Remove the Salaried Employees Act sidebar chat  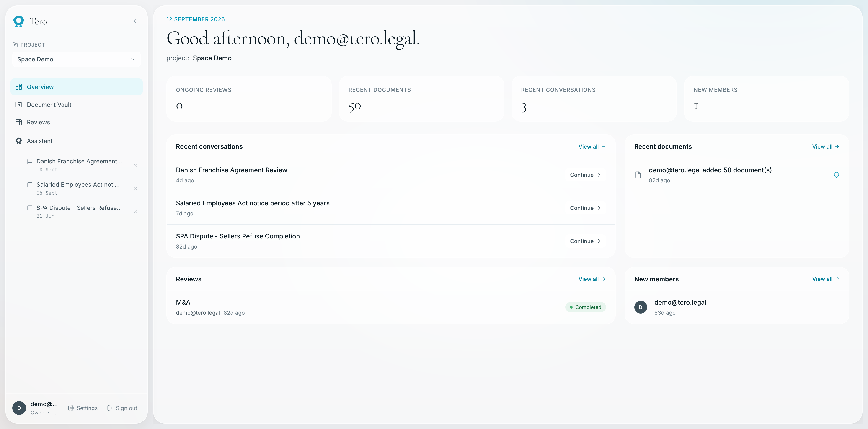pyautogui.click(x=135, y=188)
